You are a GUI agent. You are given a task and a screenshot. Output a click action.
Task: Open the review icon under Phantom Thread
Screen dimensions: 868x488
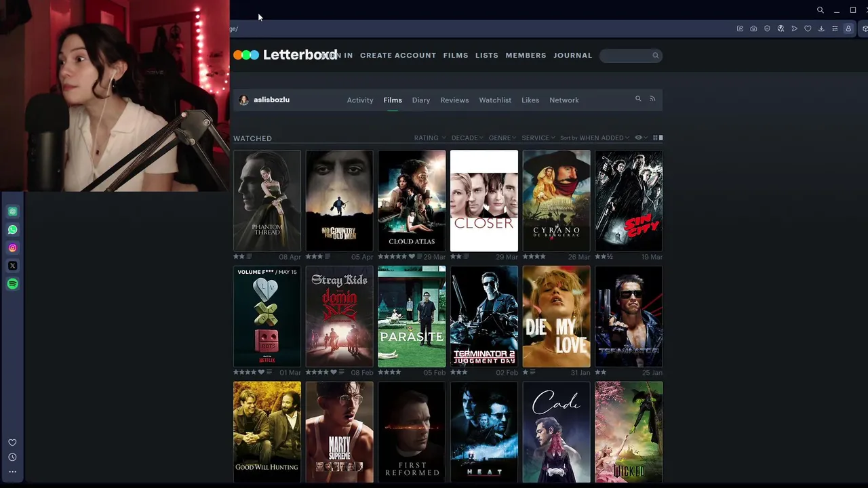(250, 257)
